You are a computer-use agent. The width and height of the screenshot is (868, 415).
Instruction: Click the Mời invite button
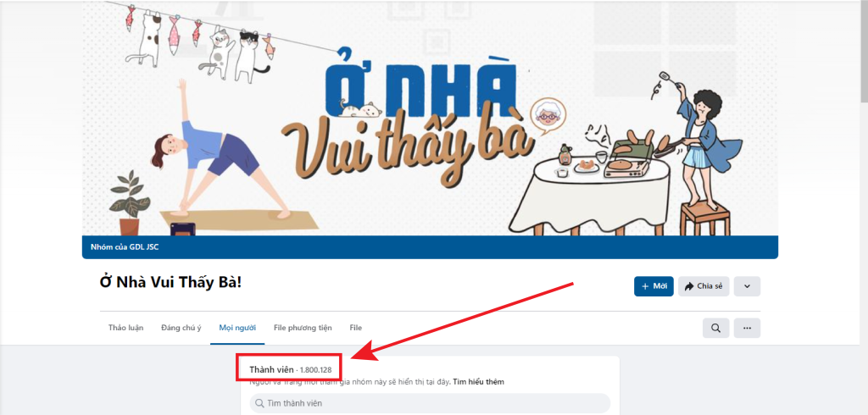pos(654,286)
